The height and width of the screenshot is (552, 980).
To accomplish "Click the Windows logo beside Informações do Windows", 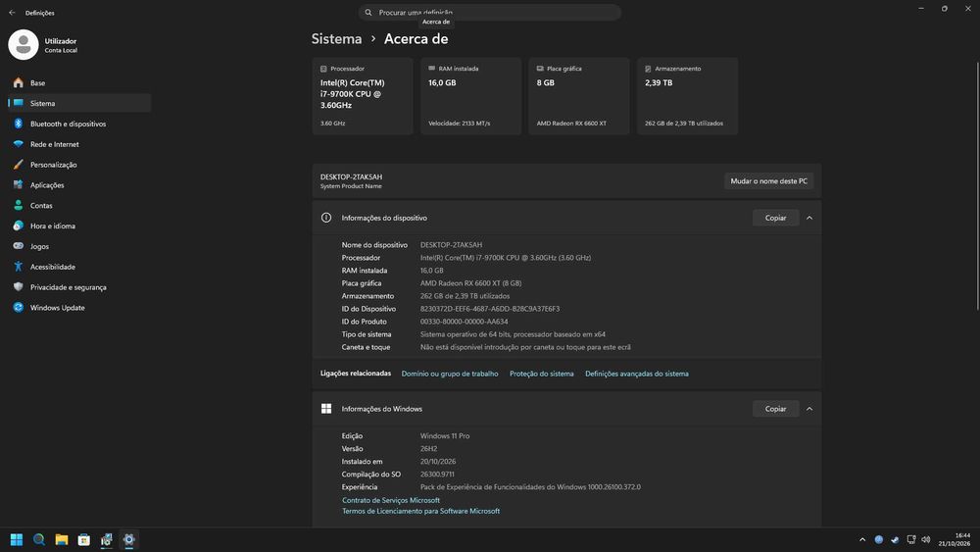I will tap(326, 409).
